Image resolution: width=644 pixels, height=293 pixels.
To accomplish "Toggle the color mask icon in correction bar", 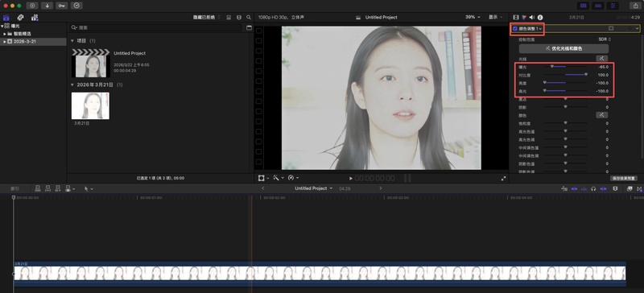I will tap(611, 28).
